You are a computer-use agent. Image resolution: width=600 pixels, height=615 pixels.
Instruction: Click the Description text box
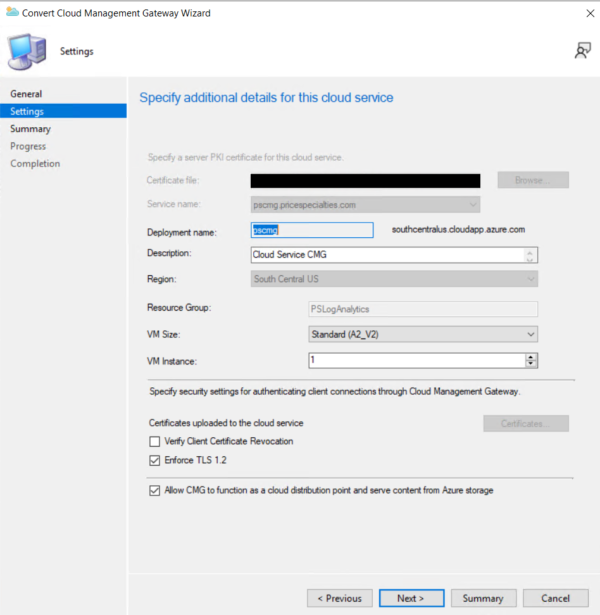pos(394,255)
